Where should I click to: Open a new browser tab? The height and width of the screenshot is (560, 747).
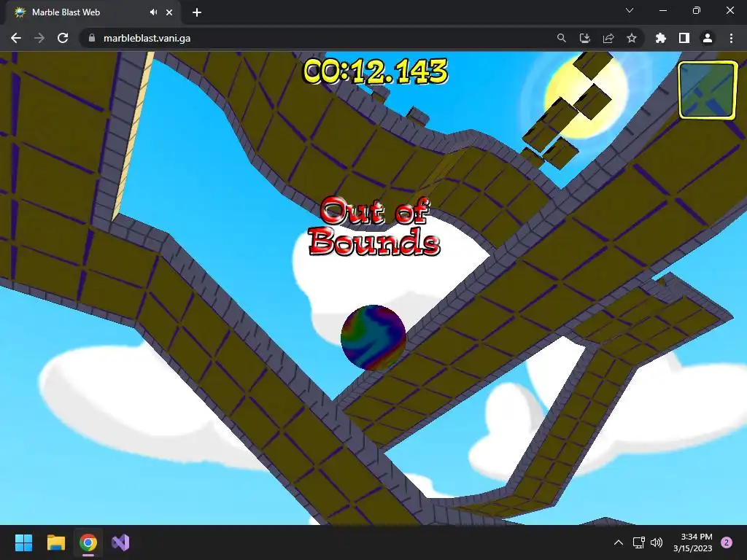(x=197, y=12)
